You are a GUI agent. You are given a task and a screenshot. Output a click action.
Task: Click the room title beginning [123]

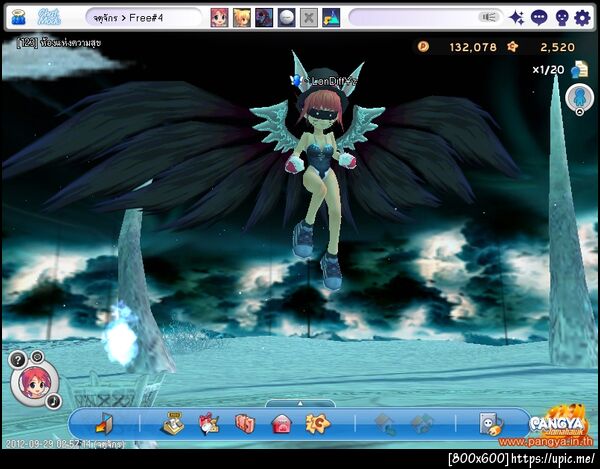point(59,43)
